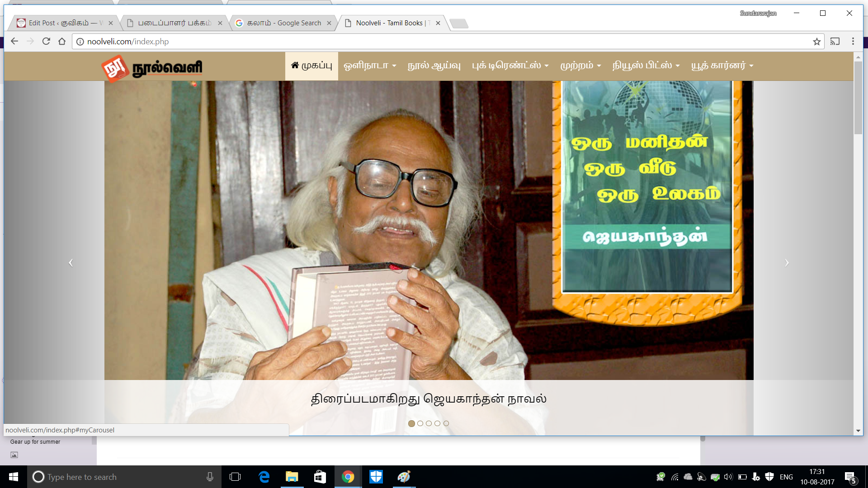Open Chrome three-dot menu
This screenshot has width=868, height=488.
click(x=853, y=41)
